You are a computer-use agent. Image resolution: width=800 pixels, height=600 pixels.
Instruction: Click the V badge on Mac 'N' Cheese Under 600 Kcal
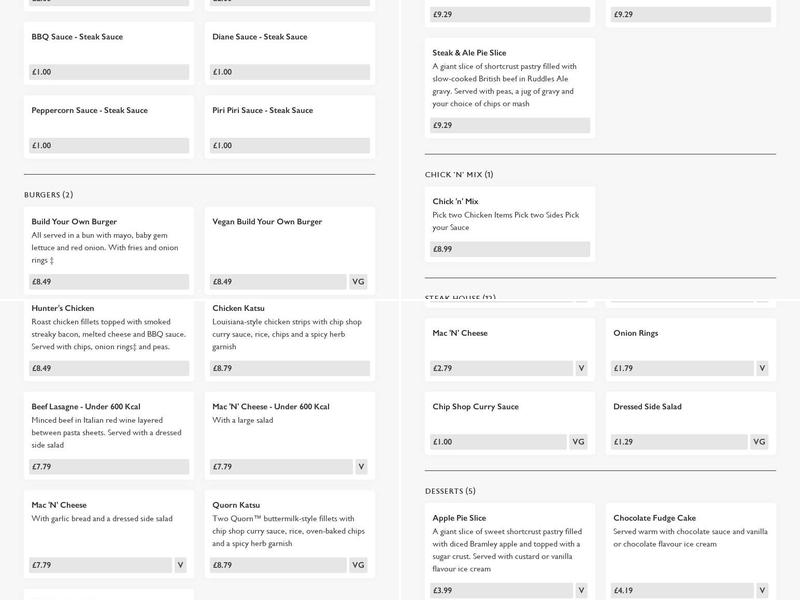tap(361, 467)
